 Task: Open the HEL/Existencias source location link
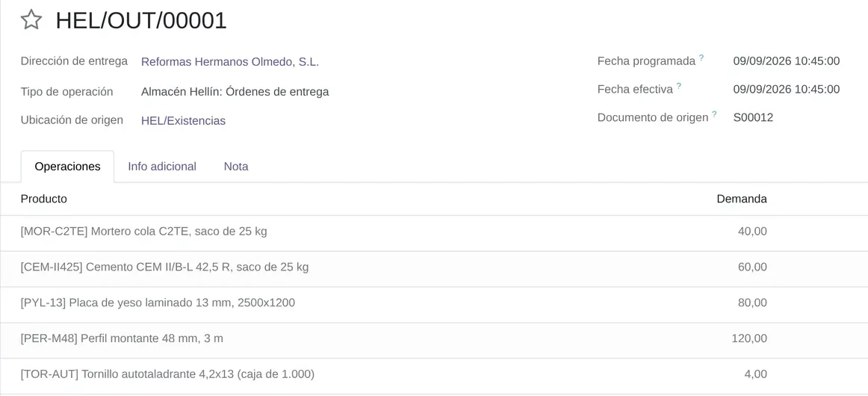183,121
